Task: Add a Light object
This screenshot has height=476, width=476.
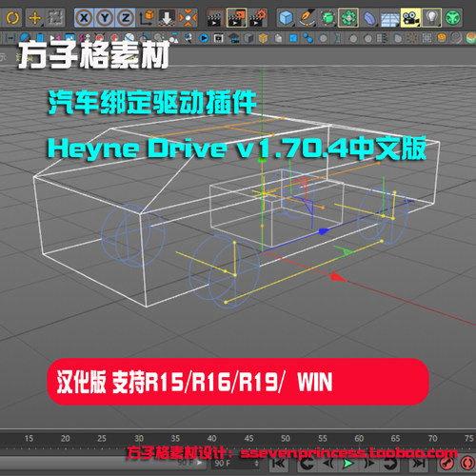Action: pyautogui.click(x=431, y=18)
